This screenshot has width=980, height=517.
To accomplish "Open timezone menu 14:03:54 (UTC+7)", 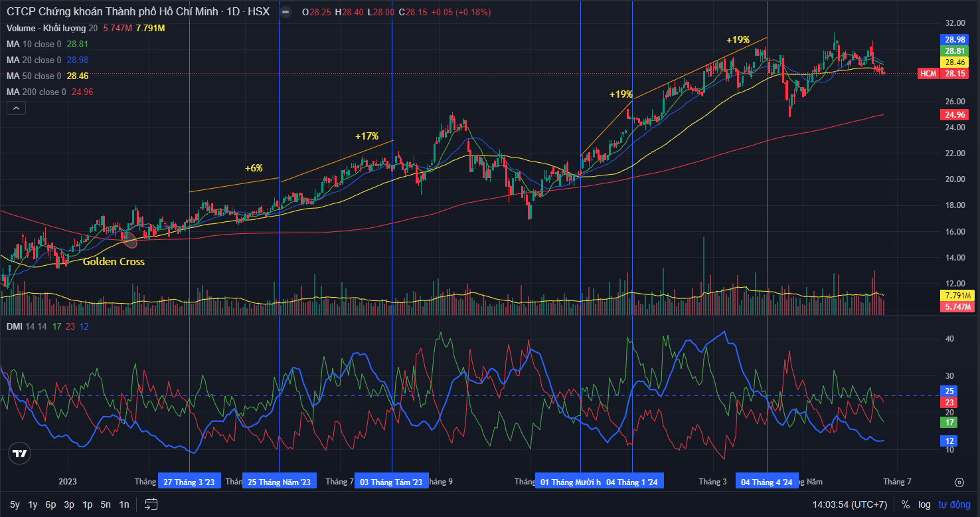I will 850,504.
